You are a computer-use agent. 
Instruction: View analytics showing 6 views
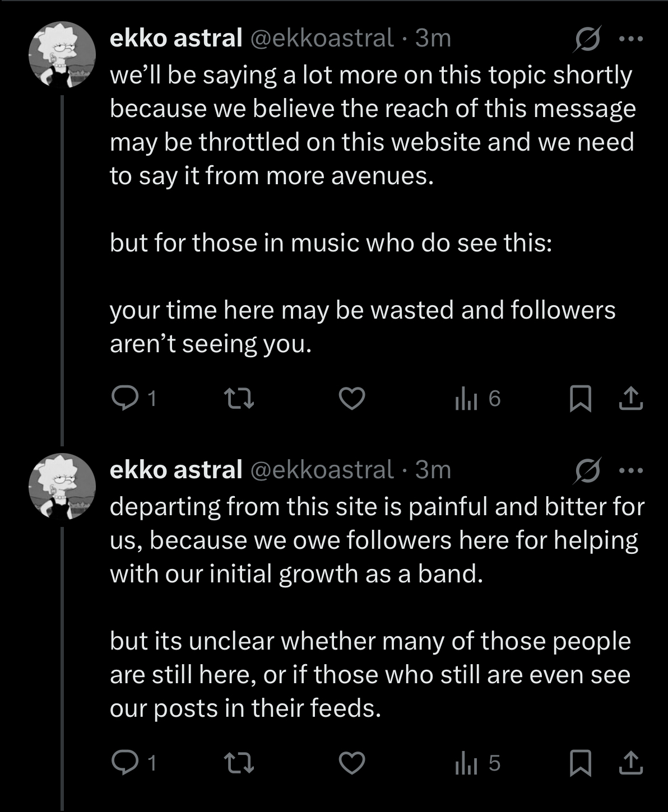[466, 399]
